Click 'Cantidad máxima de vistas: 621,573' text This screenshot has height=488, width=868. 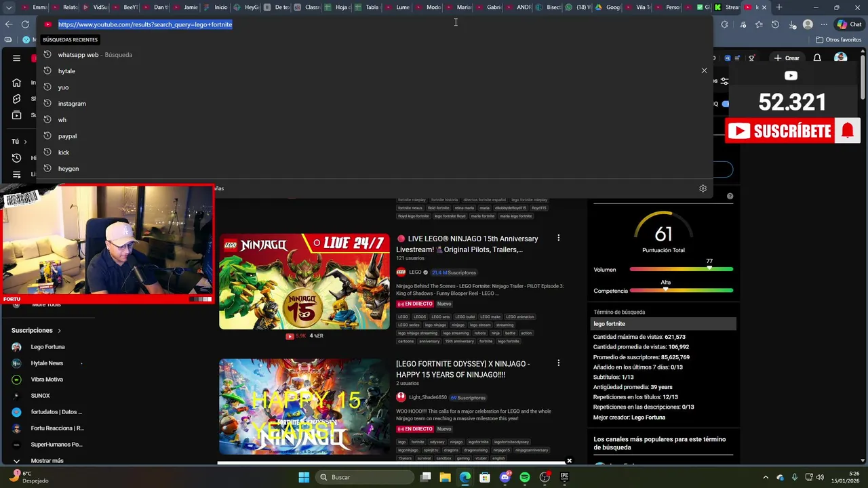(x=639, y=337)
